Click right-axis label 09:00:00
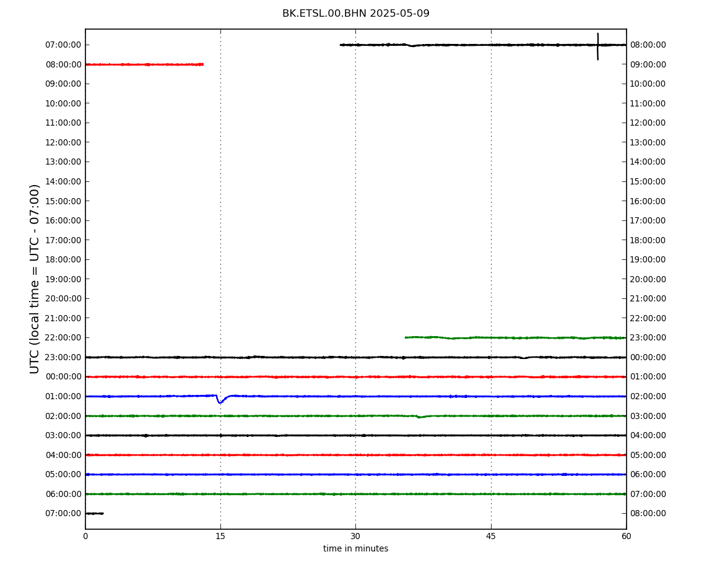This screenshot has width=712, height=588. pyautogui.click(x=648, y=64)
